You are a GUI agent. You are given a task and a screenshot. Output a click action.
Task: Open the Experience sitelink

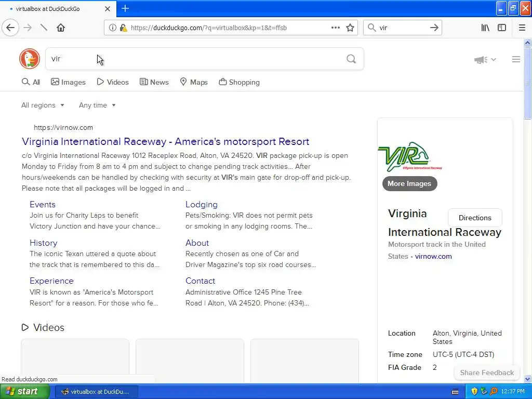tap(51, 281)
